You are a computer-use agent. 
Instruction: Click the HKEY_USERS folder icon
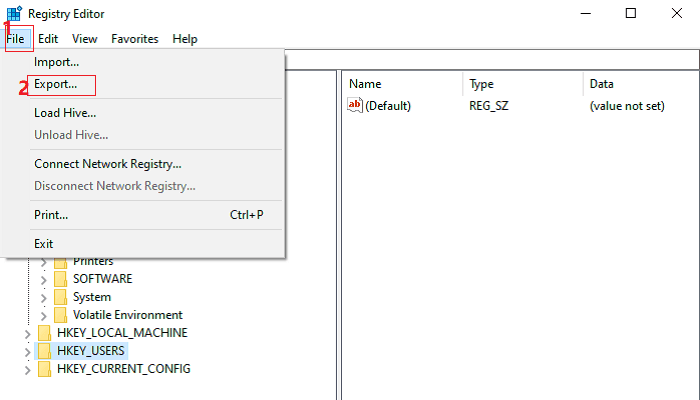point(44,351)
